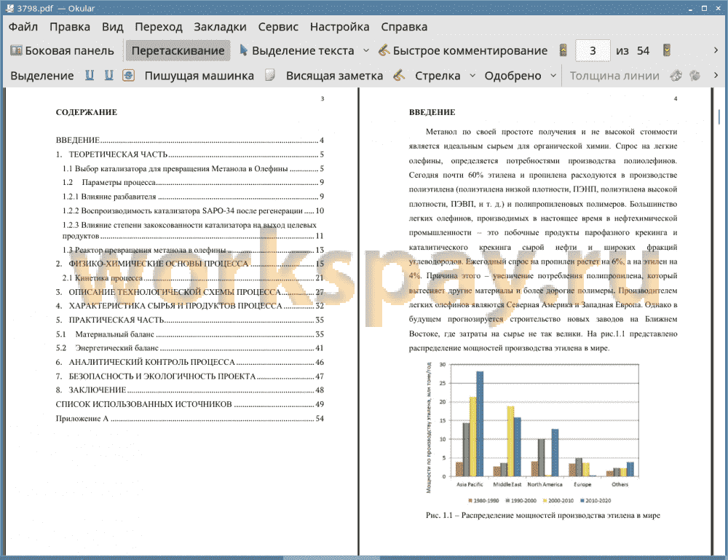
Task: Click the ВВЕДЕНИЕ heading on page 4
Action: [x=432, y=112]
